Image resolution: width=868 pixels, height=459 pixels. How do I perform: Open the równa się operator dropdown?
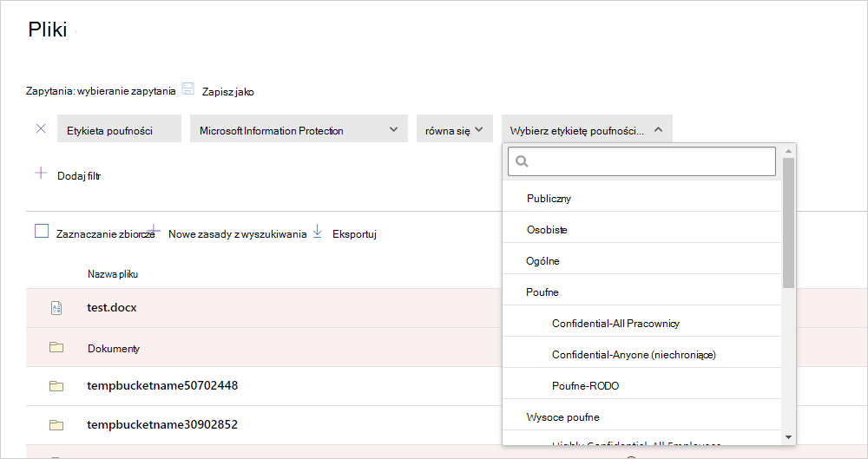click(455, 128)
